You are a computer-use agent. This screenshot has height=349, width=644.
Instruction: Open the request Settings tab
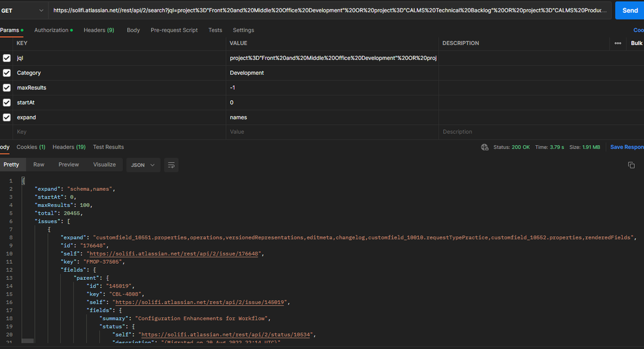243,30
